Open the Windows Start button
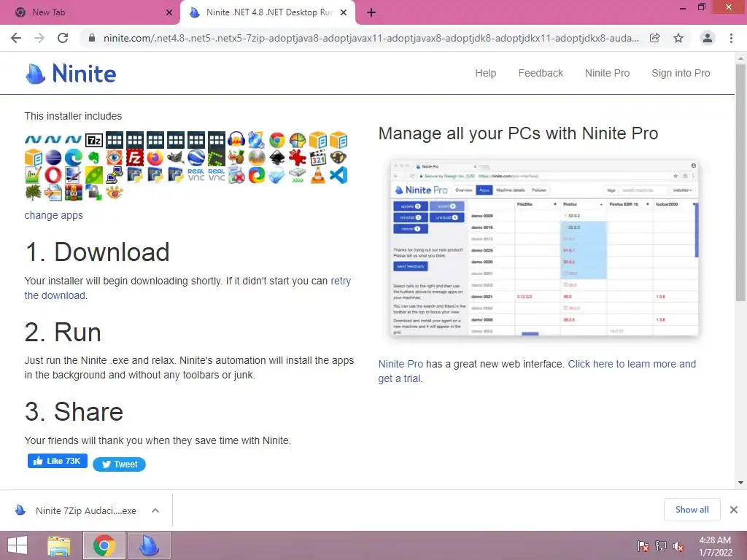 point(18,545)
